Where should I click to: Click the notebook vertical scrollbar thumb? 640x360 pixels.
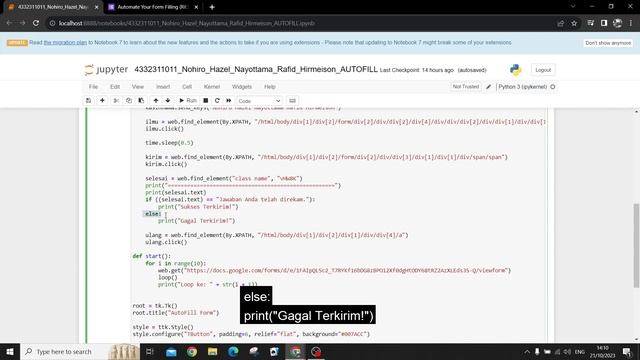coord(636,245)
